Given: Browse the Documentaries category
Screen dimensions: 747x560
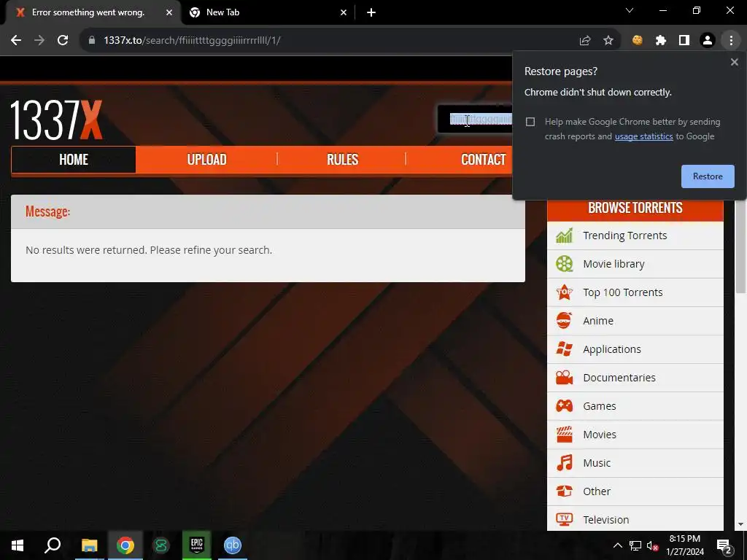Looking at the screenshot, I should click(619, 378).
